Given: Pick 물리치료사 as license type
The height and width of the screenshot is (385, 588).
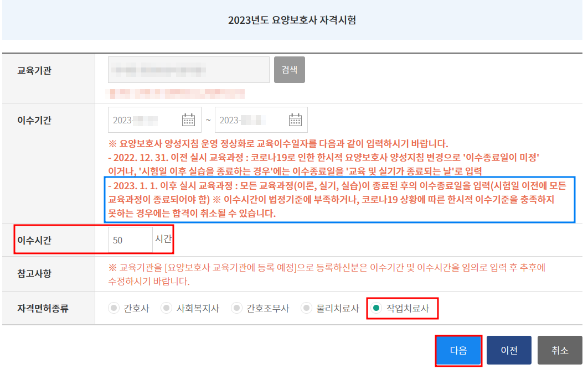Looking at the screenshot, I should [306, 309].
